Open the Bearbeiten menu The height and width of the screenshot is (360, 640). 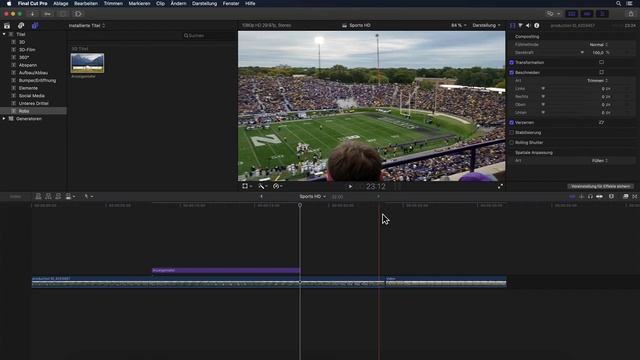point(86,3)
